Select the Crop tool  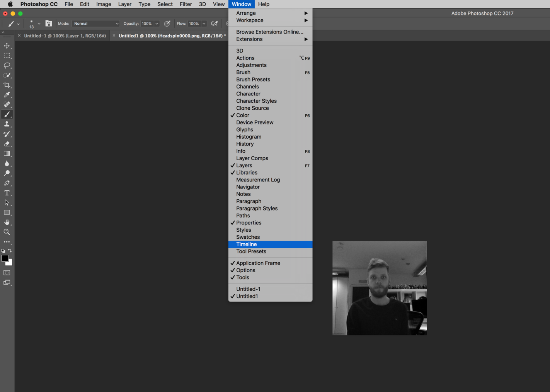7,85
